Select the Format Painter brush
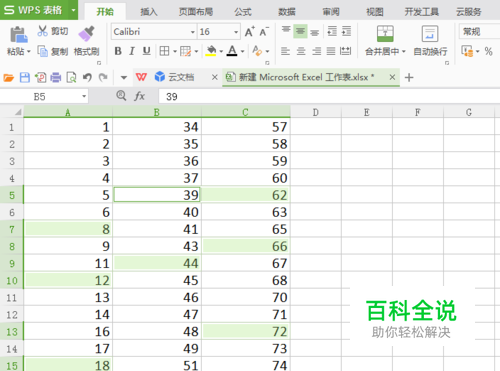Viewport: 500px width, 371px height. pyautogui.click(x=86, y=34)
